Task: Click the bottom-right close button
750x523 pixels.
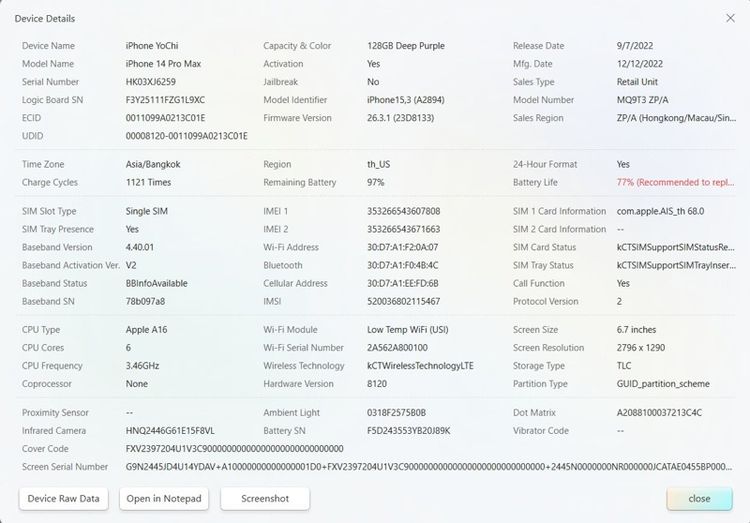Action: [699, 498]
